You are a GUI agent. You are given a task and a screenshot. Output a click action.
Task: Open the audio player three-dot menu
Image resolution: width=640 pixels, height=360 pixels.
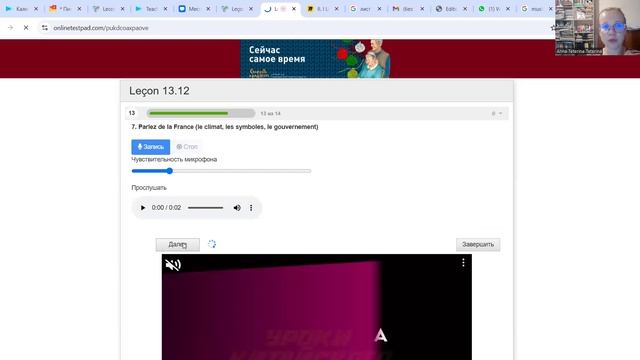coord(251,208)
